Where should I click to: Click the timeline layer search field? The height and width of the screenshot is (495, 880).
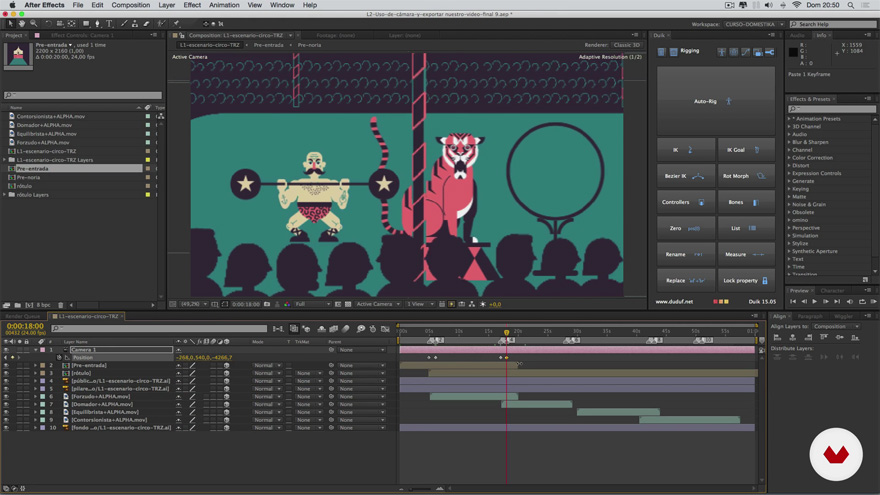159,328
